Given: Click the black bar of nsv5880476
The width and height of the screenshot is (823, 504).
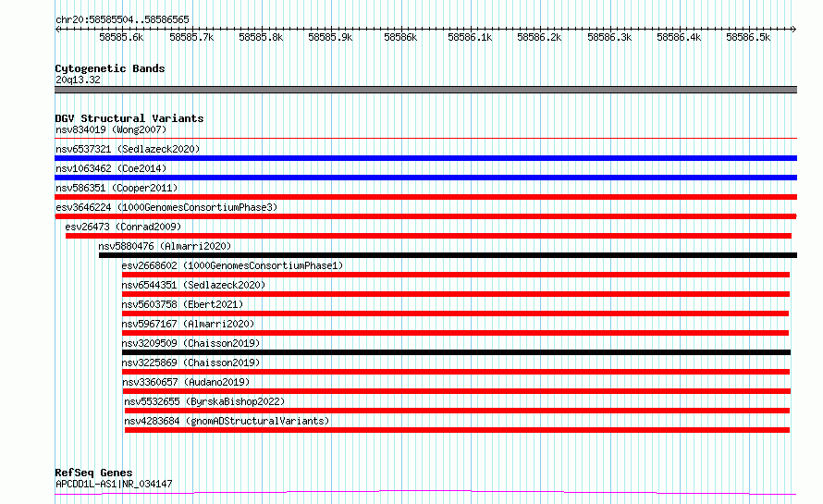Looking at the screenshot, I should (448, 255).
